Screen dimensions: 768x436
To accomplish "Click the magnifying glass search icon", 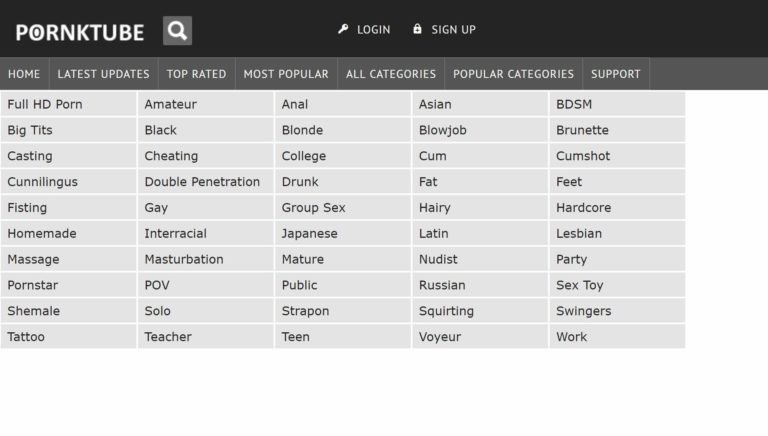I will click(177, 31).
